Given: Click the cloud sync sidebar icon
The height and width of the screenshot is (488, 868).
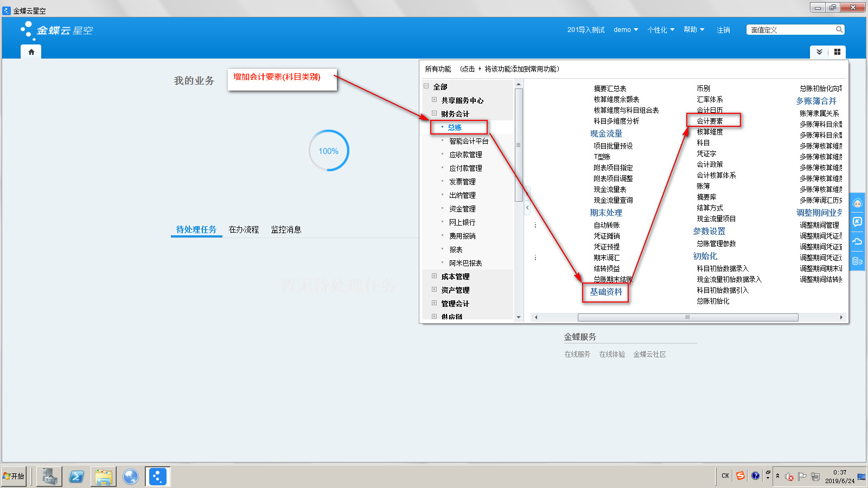Looking at the screenshot, I should coord(857,241).
